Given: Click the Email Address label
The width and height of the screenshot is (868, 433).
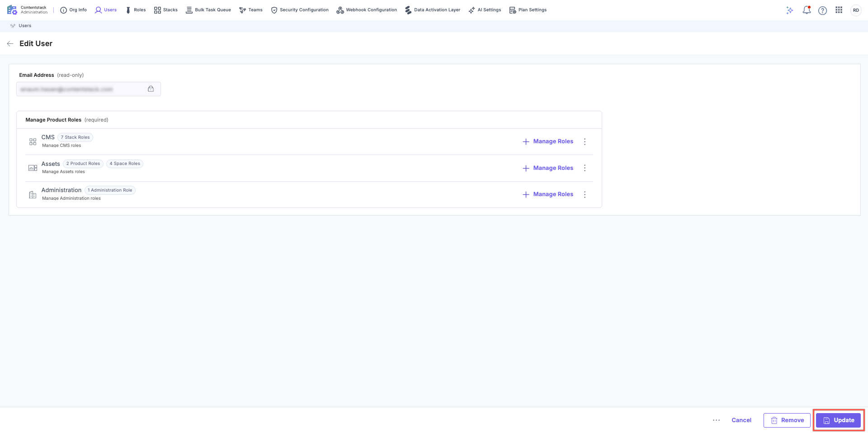Looking at the screenshot, I should 37,75.
